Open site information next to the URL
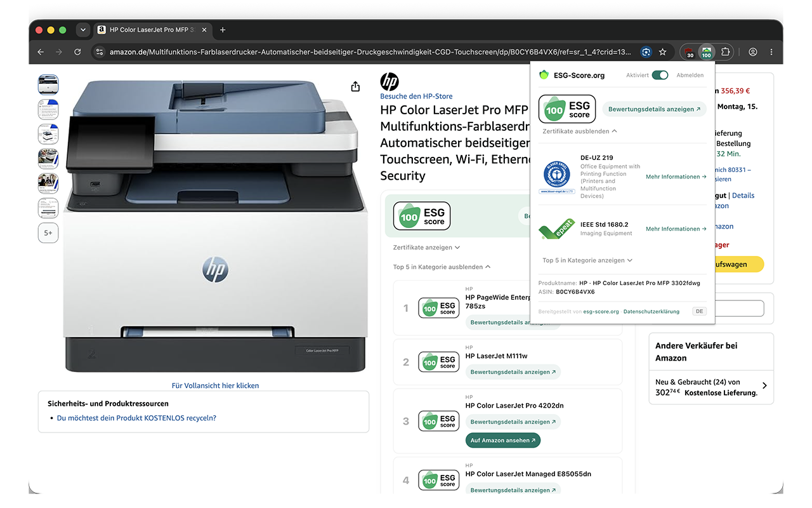This screenshot has width=812, height=508. [x=99, y=52]
